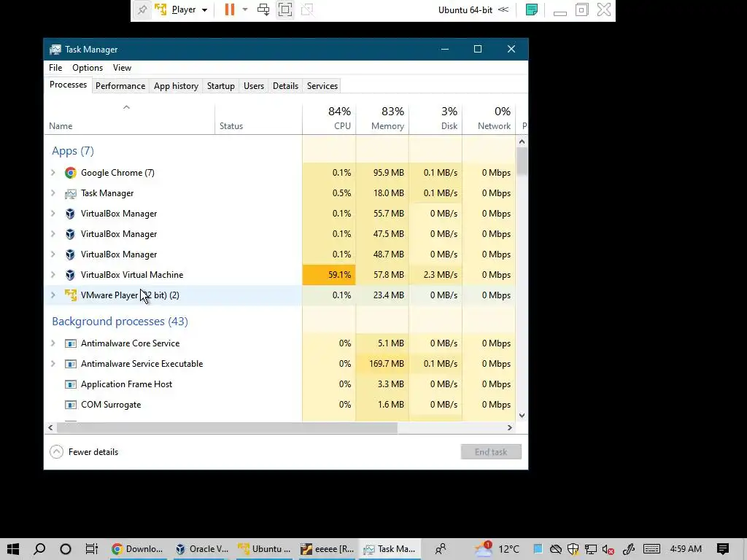Open the touch keyboard tray icon
Image resolution: width=747 pixels, height=560 pixels.
[x=651, y=549]
